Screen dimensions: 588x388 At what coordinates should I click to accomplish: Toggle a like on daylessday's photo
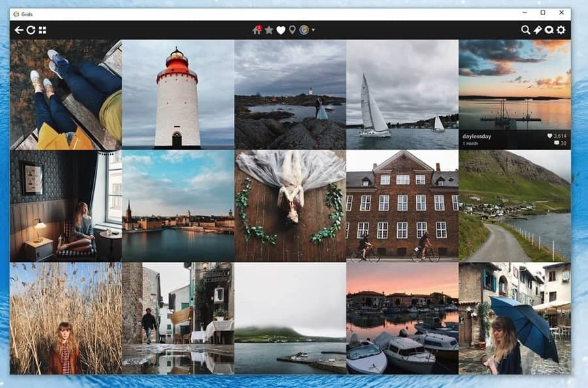pyautogui.click(x=549, y=137)
